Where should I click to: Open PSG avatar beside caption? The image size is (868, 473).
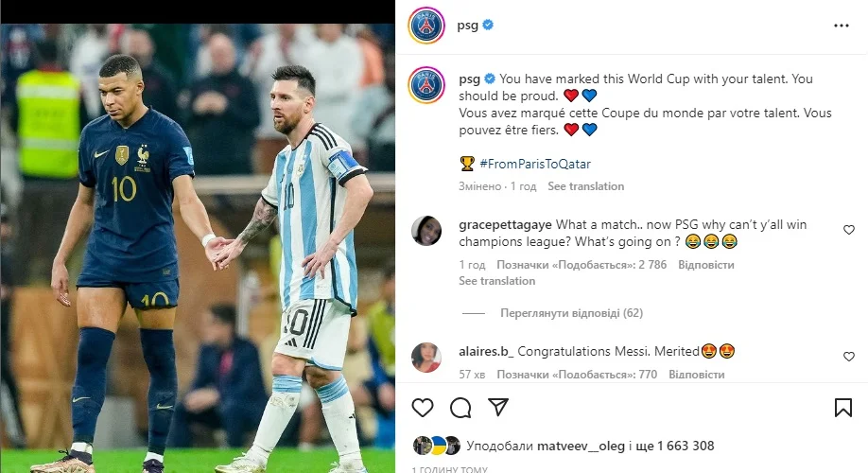tap(426, 85)
